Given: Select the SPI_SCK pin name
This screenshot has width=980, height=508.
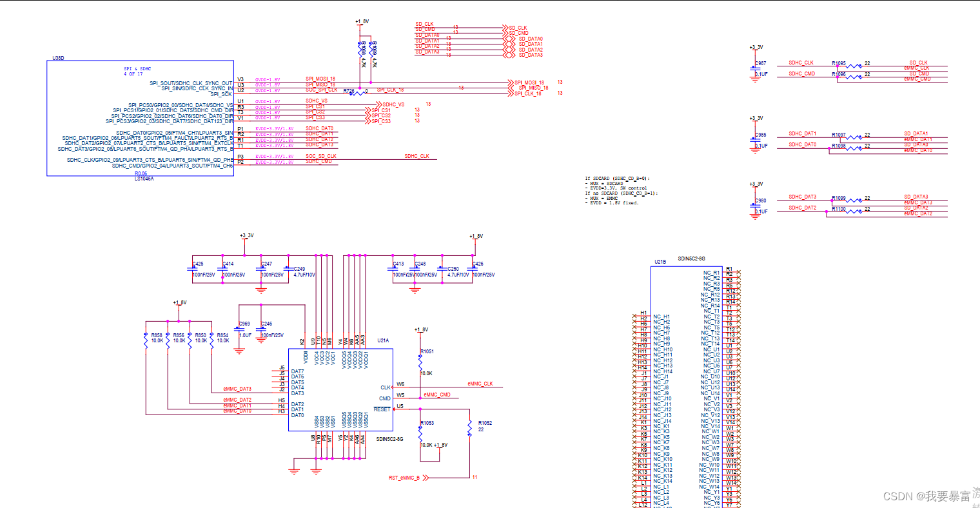Looking at the screenshot, I should coord(221,94).
